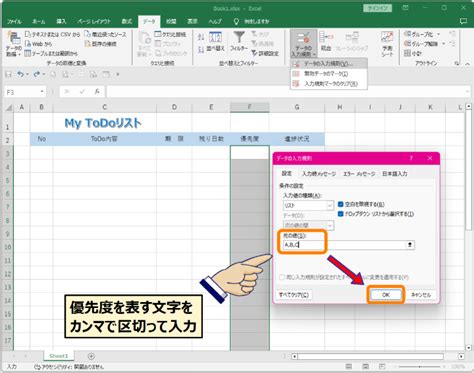Switch to 入力時メッセージ dialog tab

point(319,174)
